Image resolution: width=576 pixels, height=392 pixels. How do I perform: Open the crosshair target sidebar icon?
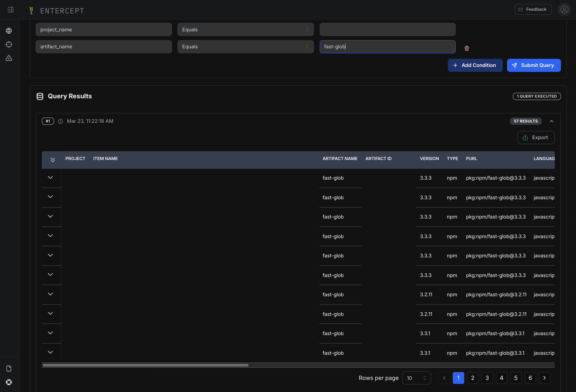9,44
